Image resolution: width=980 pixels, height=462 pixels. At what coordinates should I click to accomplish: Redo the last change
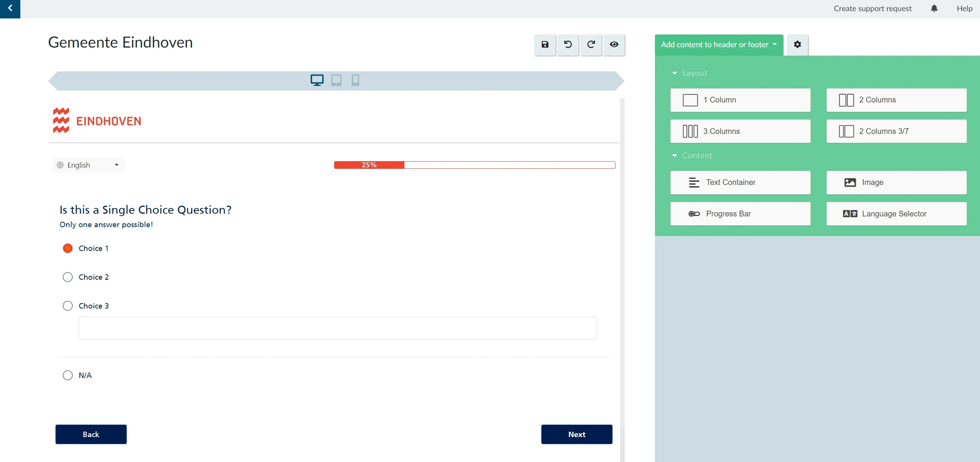(x=591, y=45)
